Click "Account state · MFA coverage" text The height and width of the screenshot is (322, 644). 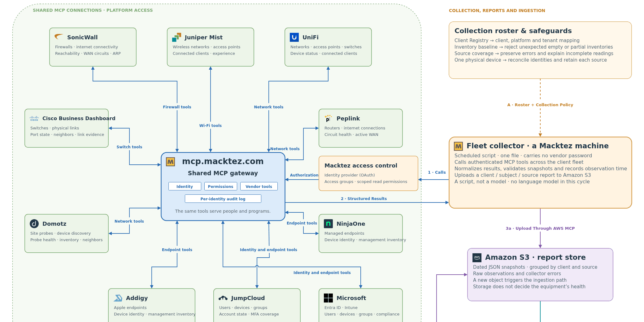pyautogui.click(x=249, y=314)
